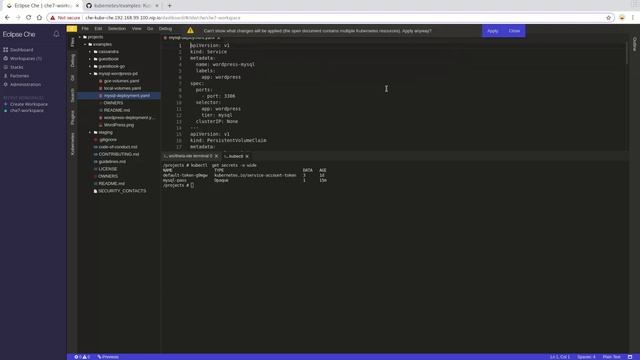Open the Edit menu
The width and height of the screenshot is (640, 360).
(x=98, y=29)
